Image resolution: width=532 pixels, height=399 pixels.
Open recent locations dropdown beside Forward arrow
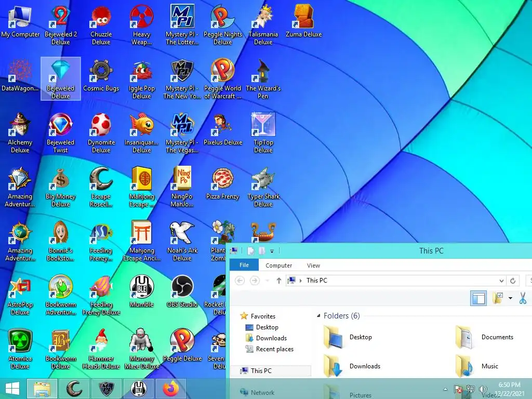(x=268, y=281)
